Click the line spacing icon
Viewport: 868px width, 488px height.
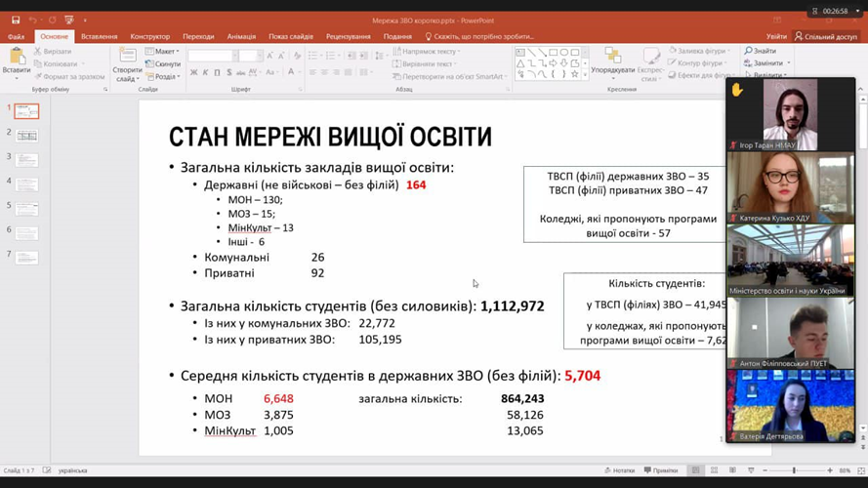(381, 56)
